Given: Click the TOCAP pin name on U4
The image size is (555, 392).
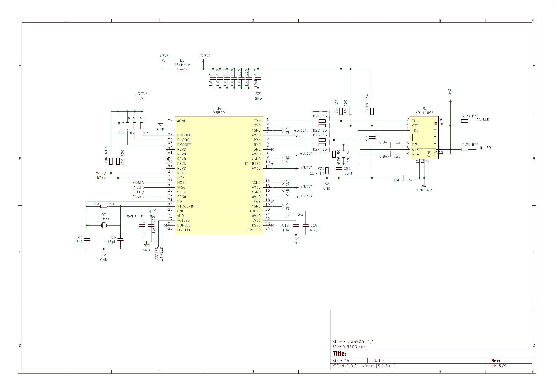Looking at the screenshot, I should click(255, 211).
